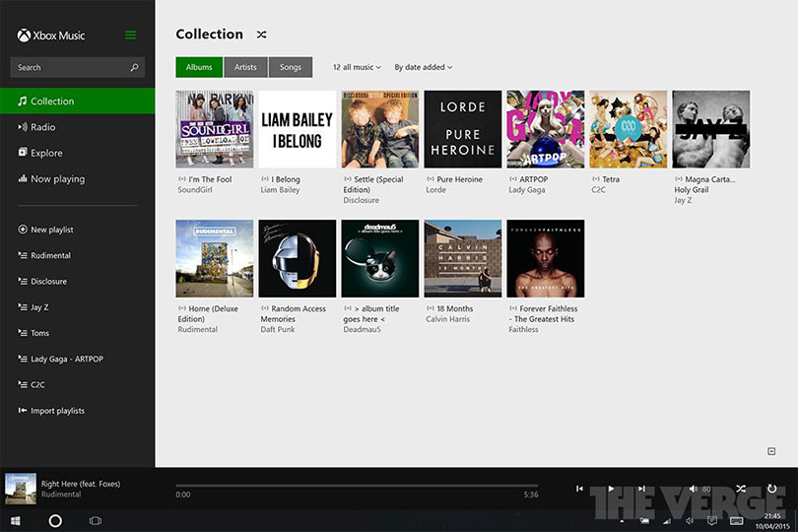Image resolution: width=798 pixels, height=532 pixels.
Task: Click the SoundGirl artist link
Action: point(195,190)
